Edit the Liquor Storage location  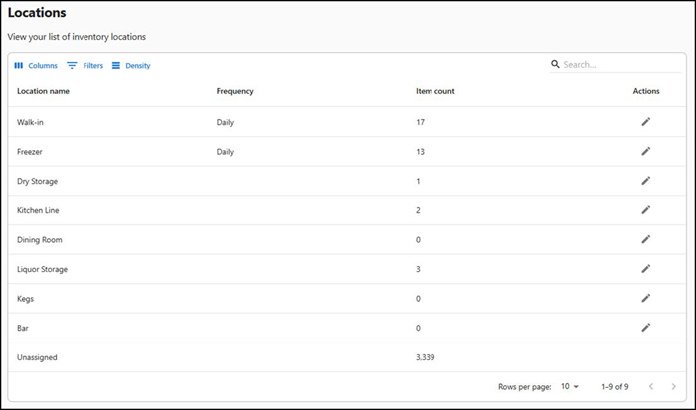tap(645, 269)
